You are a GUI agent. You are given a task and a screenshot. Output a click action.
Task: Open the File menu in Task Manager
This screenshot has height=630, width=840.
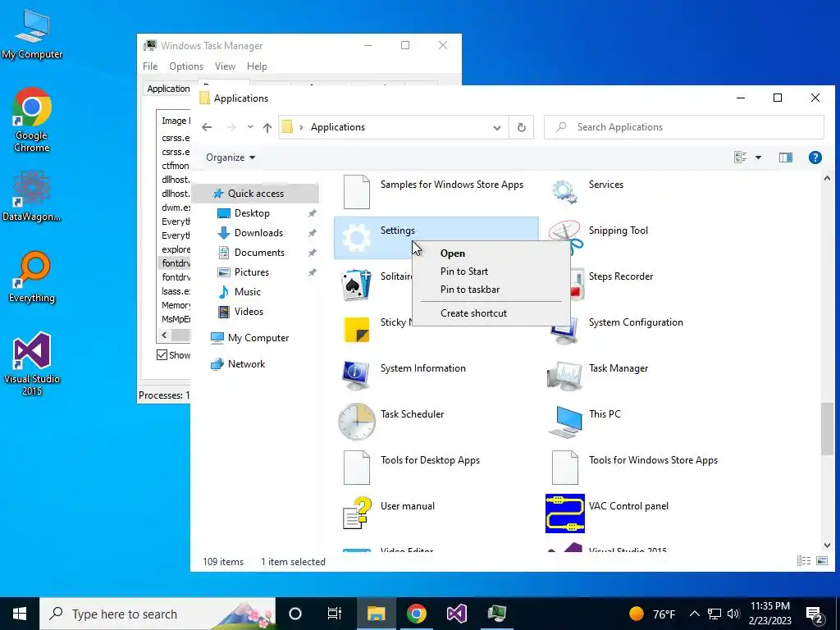[x=150, y=66]
